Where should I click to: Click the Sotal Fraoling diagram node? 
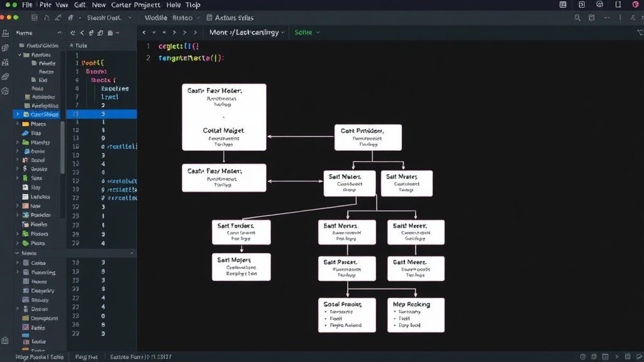(347, 315)
